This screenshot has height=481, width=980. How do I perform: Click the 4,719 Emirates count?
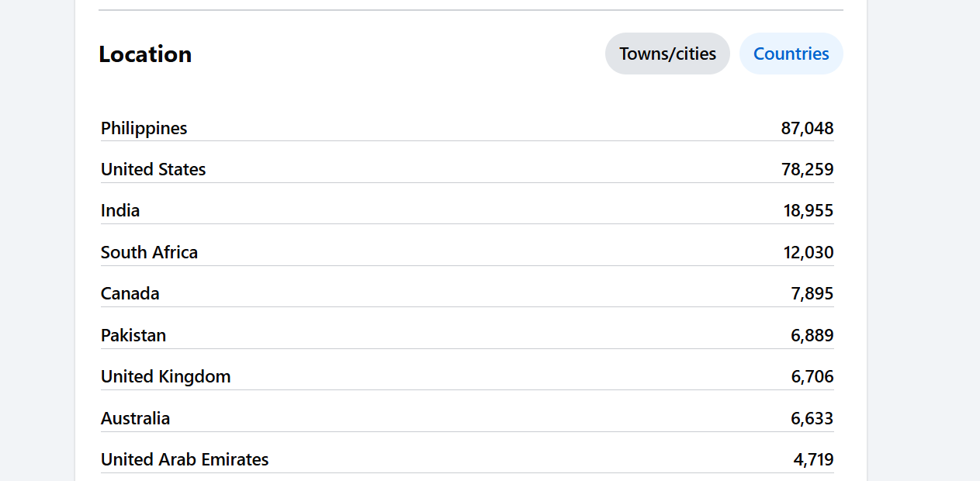[x=813, y=459]
